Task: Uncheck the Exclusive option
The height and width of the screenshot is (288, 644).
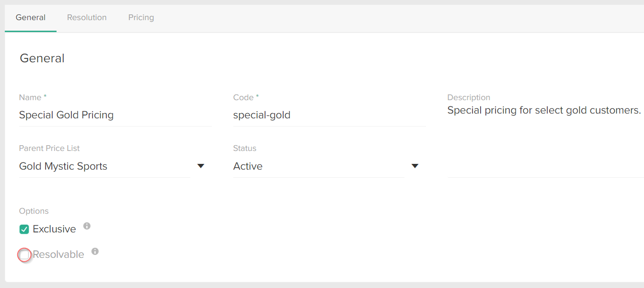Action: pos(24,229)
